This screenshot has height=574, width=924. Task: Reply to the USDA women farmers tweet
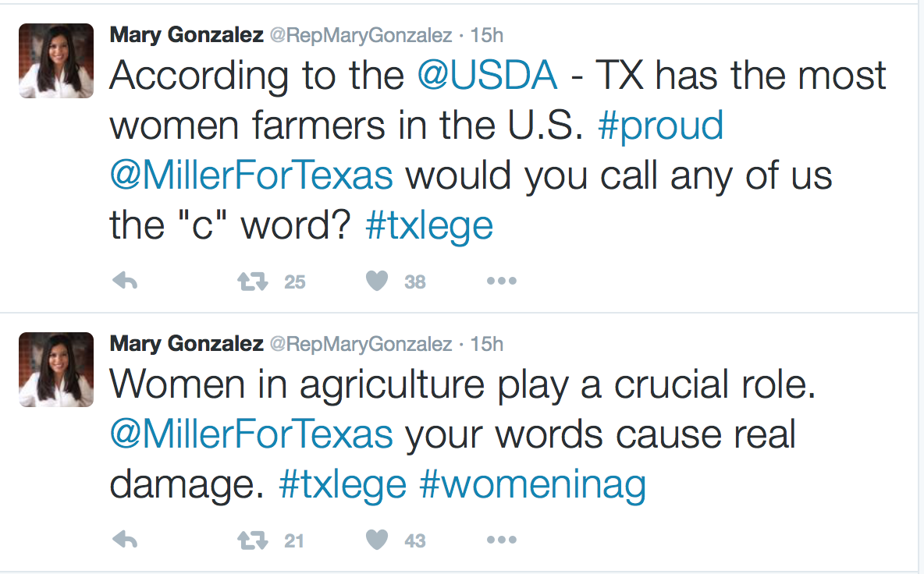coord(125,282)
